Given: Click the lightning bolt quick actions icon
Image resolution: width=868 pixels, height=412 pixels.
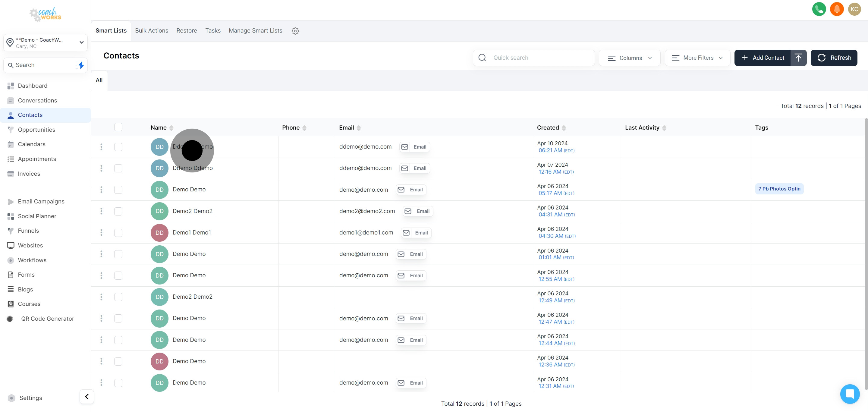Looking at the screenshot, I should click(x=81, y=65).
